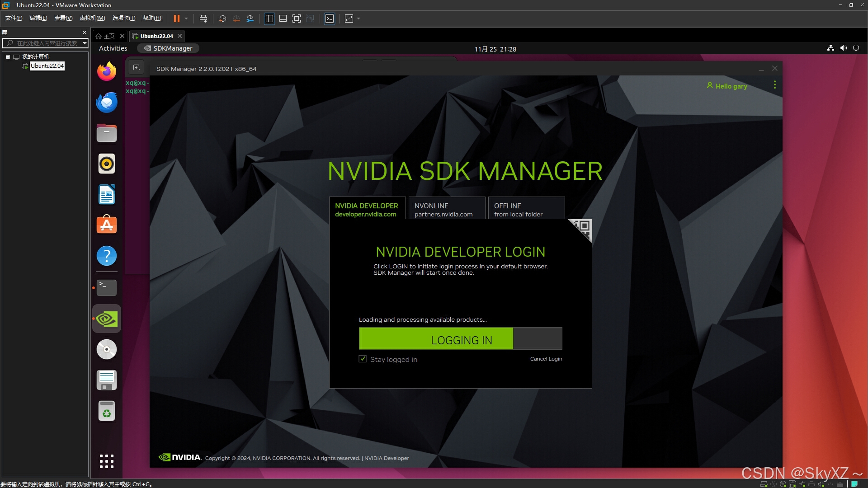Take a snapshot of the VM
This screenshot has height=488, width=868.
(x=222, y=19)
